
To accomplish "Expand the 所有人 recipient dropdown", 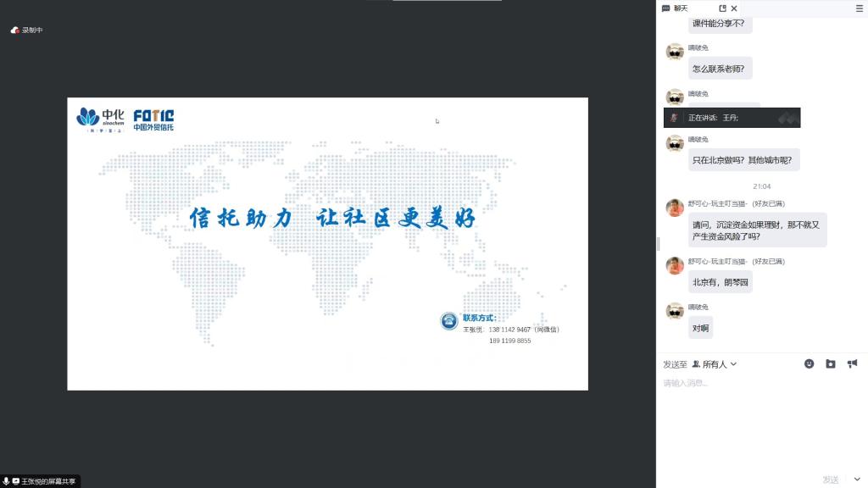I will click(x=715, y=364).
